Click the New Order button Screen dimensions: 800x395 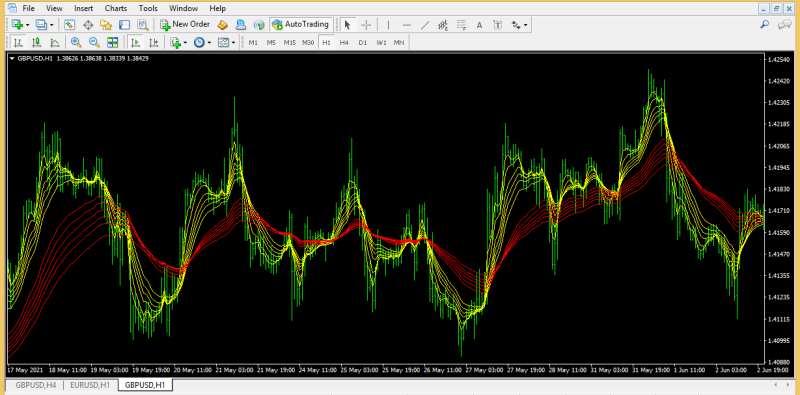point(185,24)
